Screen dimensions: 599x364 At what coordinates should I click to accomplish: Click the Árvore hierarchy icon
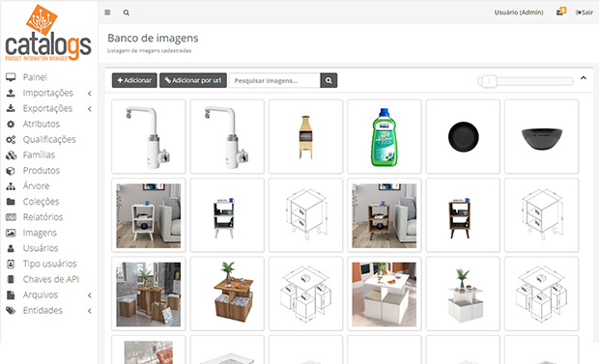tap(11, 186)
